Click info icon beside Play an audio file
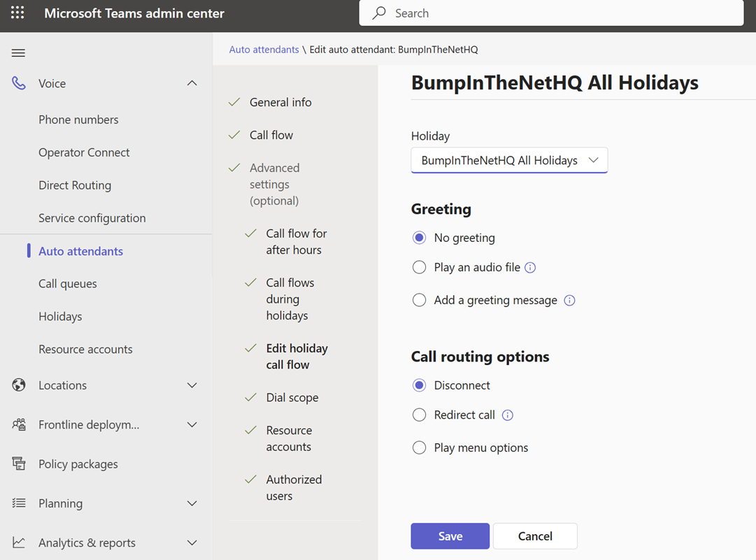756x560 pixels. coord(530,268)
